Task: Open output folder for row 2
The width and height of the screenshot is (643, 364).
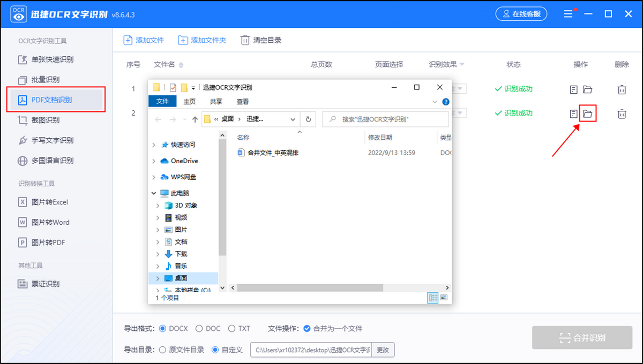Action: click(588, 113)
